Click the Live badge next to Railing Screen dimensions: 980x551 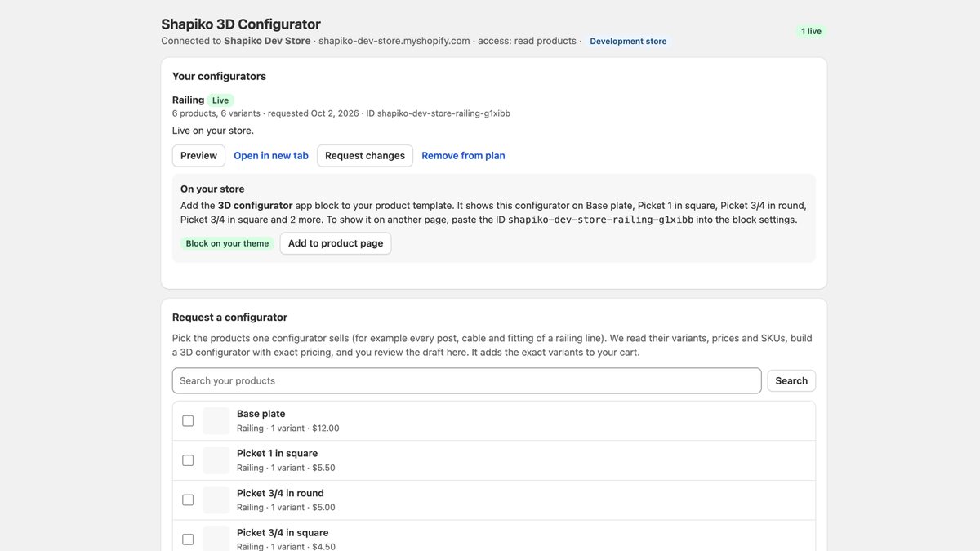pyautogui.click(x=220, y=100)
